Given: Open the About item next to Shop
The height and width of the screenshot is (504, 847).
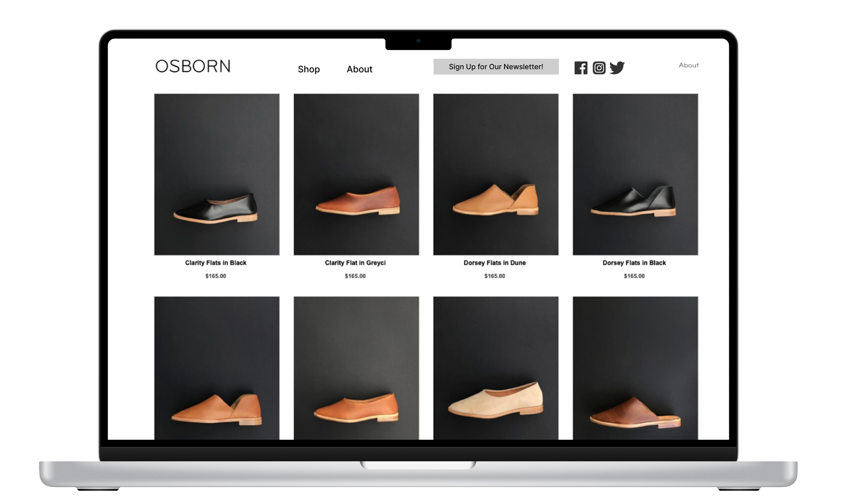Looking at the screenshot, I should (359, 69).
